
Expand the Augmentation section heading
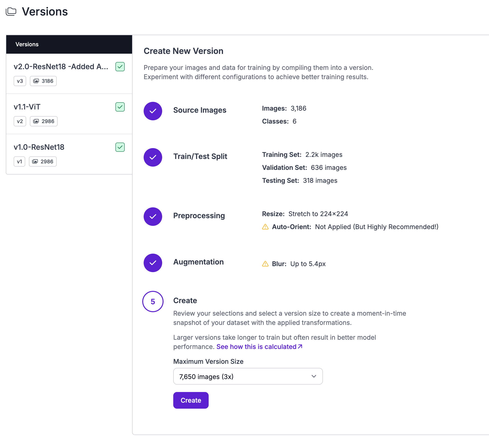tap(198, 262)
